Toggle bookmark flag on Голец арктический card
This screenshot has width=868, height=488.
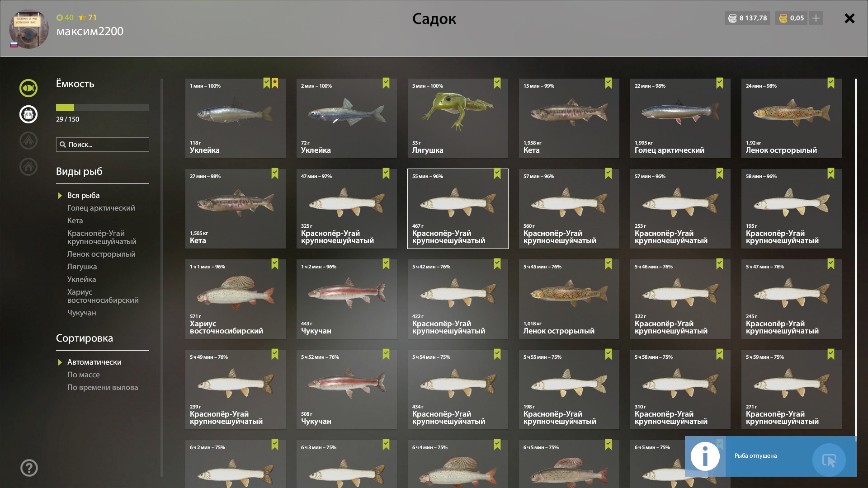[x=720, y=83]
